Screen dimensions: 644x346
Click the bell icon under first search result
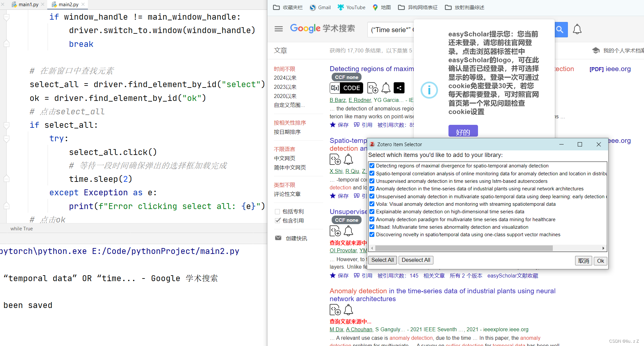point(386,88)
